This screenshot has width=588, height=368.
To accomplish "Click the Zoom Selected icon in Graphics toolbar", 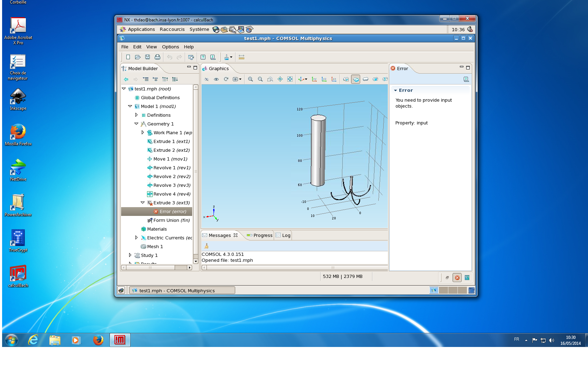I will pos(280,79).
